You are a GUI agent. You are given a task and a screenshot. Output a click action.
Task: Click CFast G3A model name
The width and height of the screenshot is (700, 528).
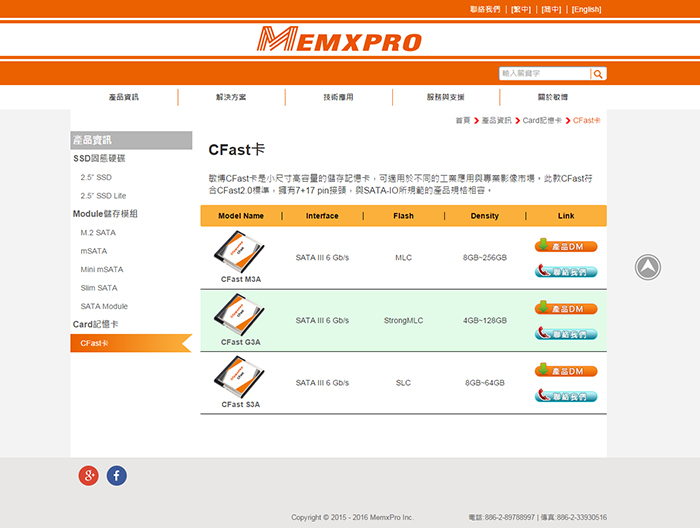click(241, 342)
